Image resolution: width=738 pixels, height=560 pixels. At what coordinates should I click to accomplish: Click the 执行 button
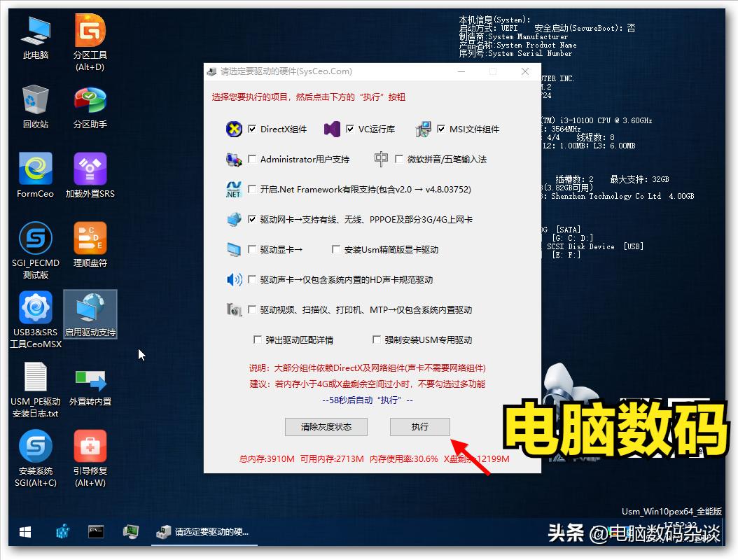pos(419,427)
